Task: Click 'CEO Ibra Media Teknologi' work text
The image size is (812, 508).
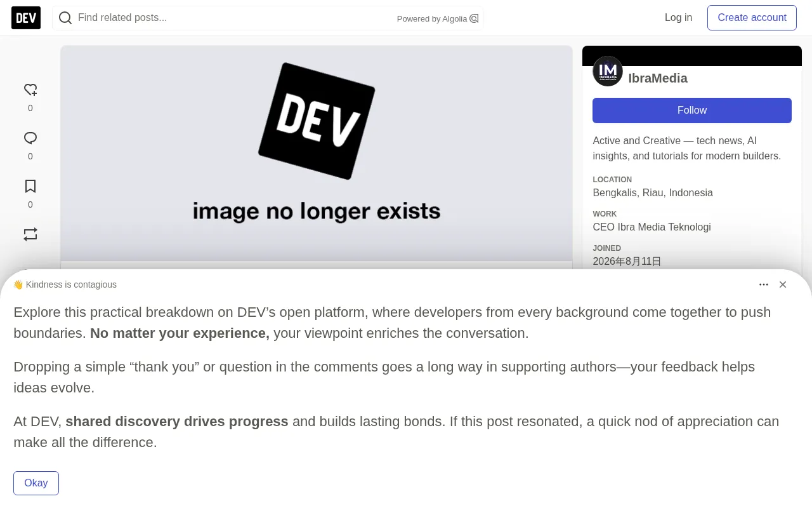Action: 652,227
